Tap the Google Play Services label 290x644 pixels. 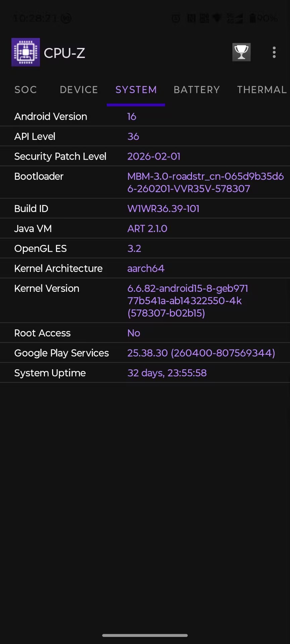tap(61, 353)
